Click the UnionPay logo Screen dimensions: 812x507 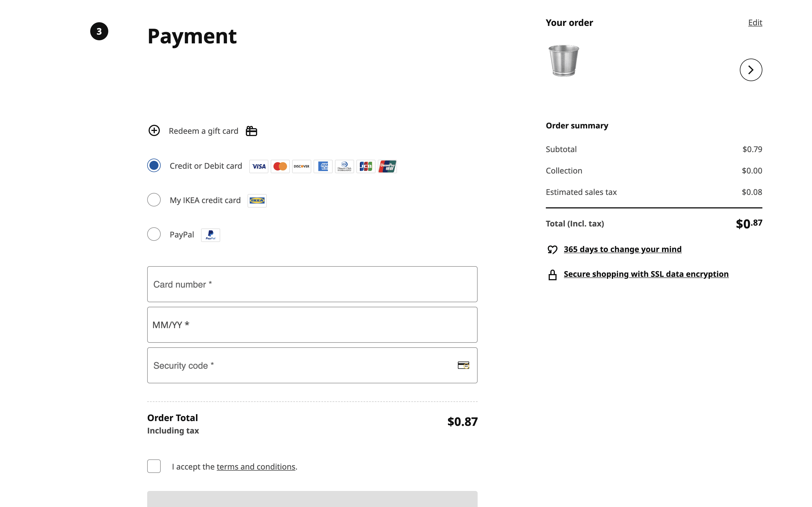(x=387, y=166)
